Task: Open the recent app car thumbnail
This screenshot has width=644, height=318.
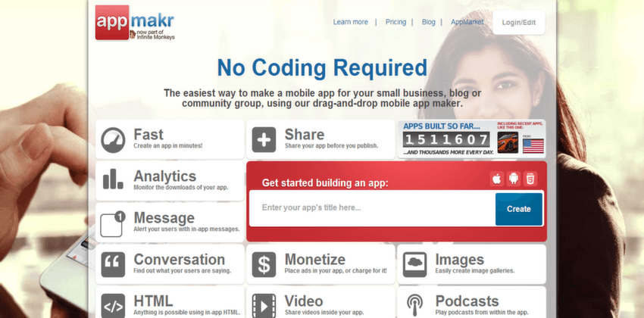Action: tap(508, 142)
